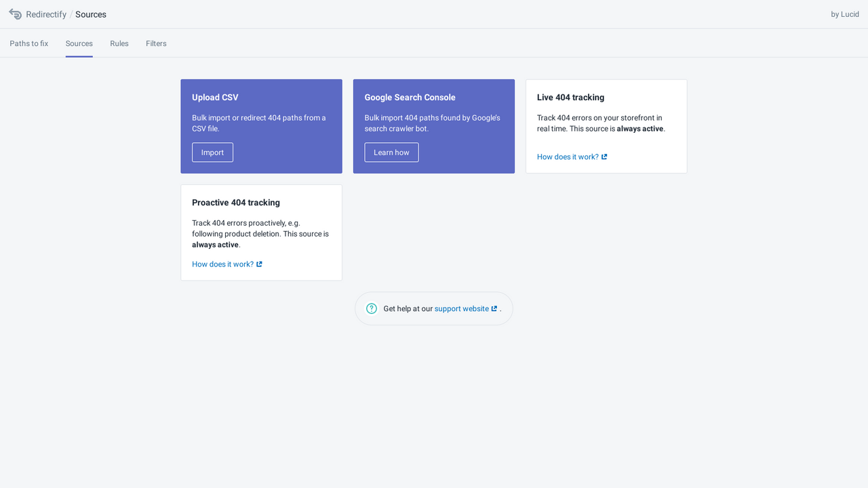Click the external-link icon beside support website
Viewport: 868px width, 488px height.
tap(494, 308)
